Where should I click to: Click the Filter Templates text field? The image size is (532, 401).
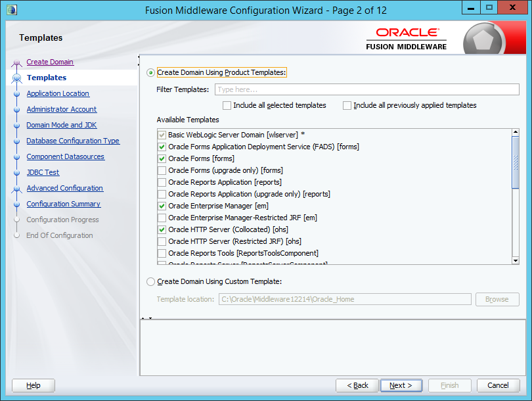pyautogui.click(x=366, y=89)
